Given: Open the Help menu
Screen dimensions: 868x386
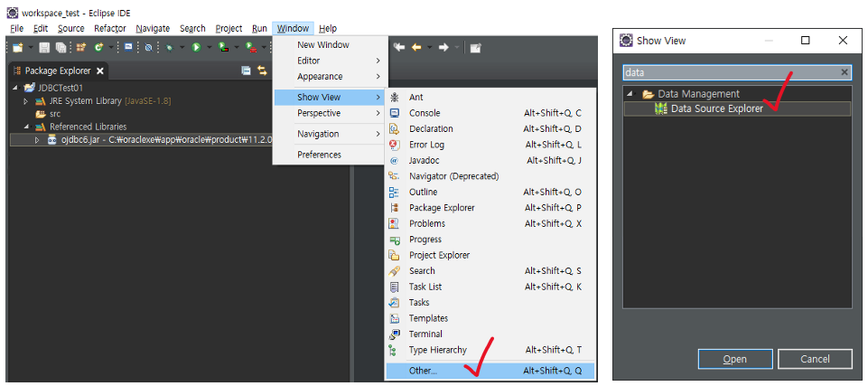Looking at the screenshot, I should click(328, 28).
